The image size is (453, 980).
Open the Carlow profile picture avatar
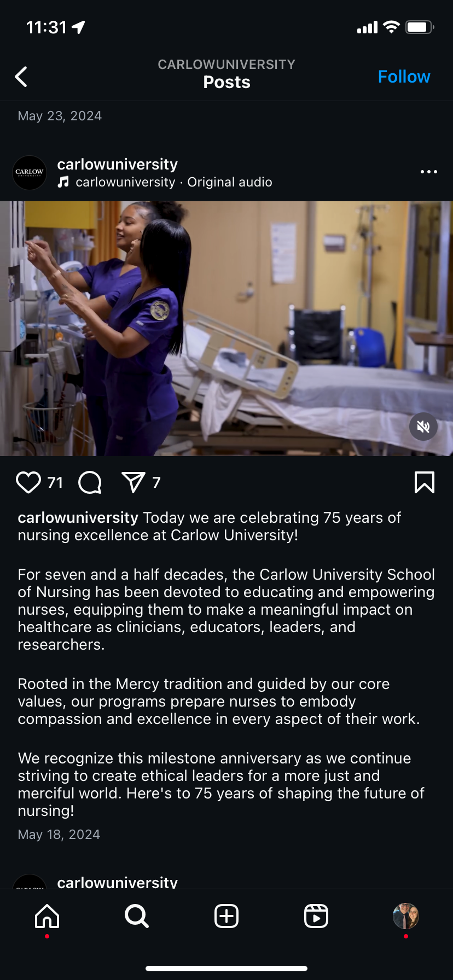coord(30,173)
